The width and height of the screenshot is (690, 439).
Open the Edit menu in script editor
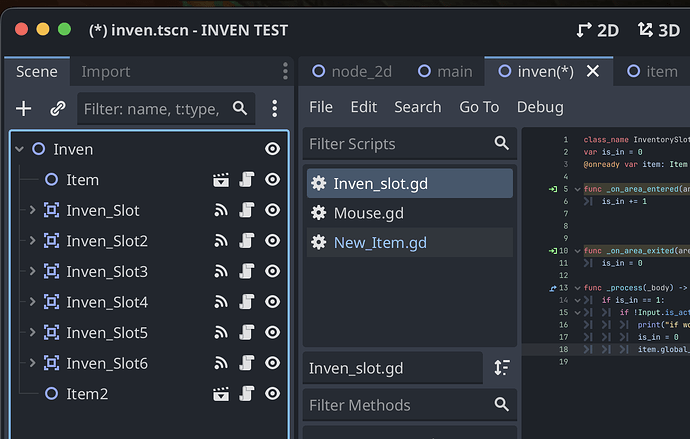click(x=363, y=107)
